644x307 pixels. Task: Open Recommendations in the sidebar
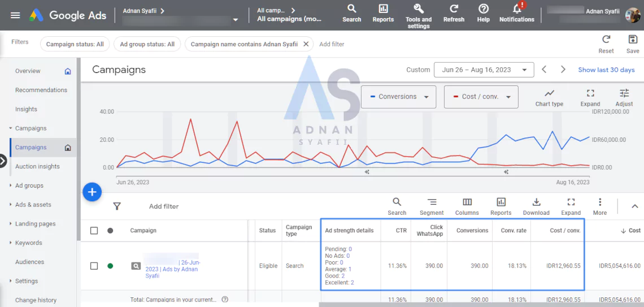(41, 90)
